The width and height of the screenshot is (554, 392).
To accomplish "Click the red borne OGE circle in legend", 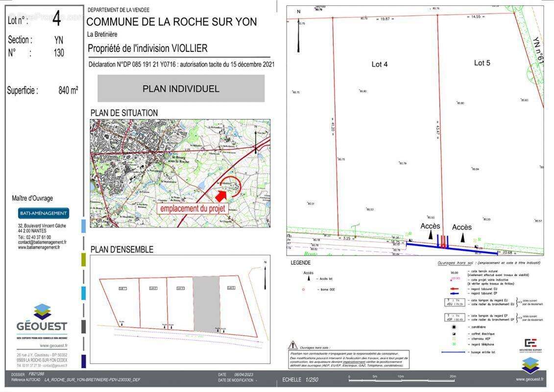I will [304, 290].
